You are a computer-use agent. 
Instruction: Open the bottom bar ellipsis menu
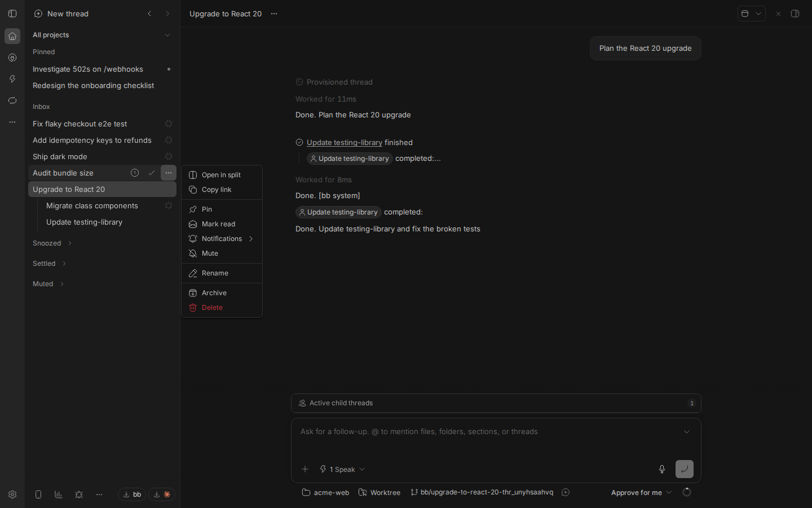[x=99, y=494]
